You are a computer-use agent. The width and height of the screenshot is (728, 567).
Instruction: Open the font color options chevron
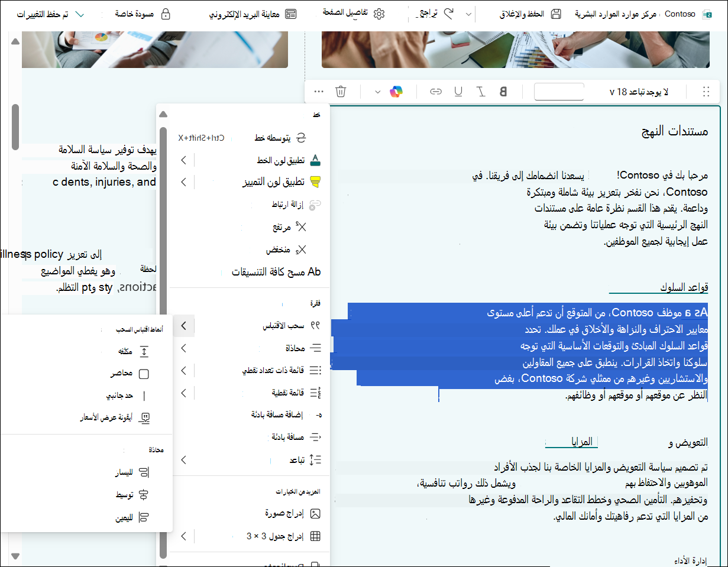[183, 160]
